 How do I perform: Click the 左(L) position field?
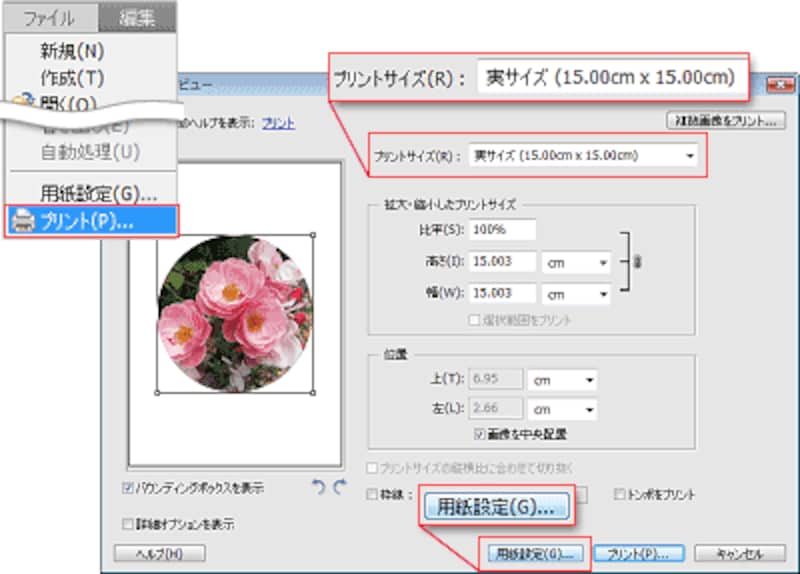(496, 408)
